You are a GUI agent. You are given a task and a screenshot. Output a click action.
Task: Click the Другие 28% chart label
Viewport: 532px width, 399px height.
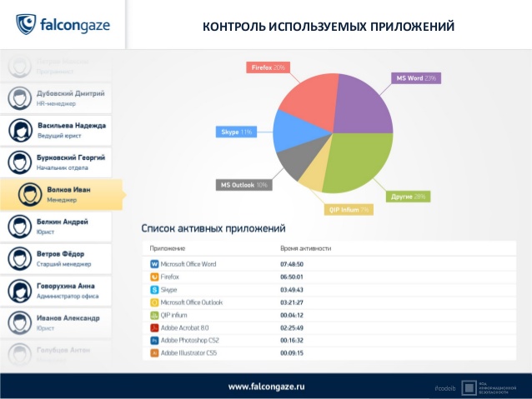tap(408, 197)
